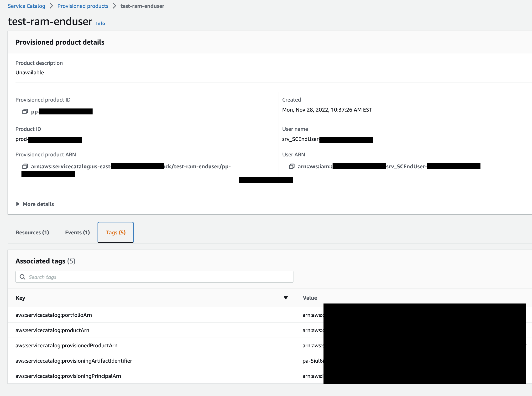Open the Events tab
This screenshot has height=396, width=532.
[x=77, y=232]
